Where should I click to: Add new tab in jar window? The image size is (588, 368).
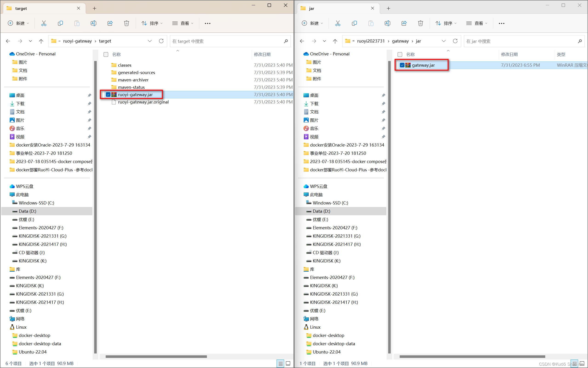(389, 8)
